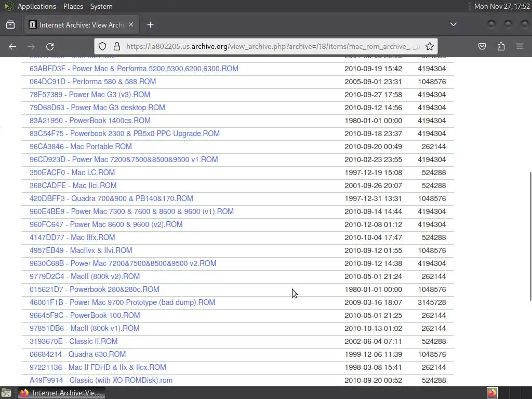The height and width of the screenshot is (399, 532).
Task: Open the Applications menu
Action: pyautogui.click(x=37, y=6)
